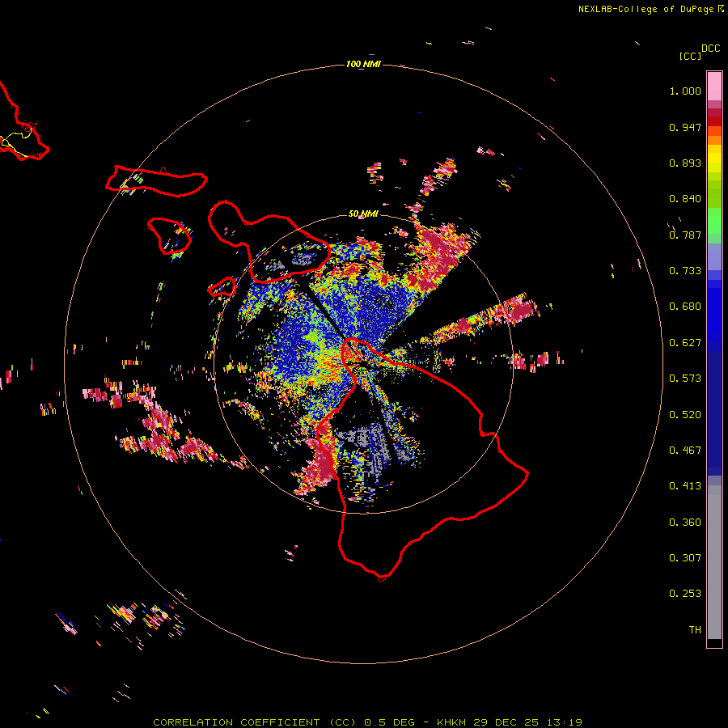Pick the lavender swatch near 0.733
This screenshot has height=728, width=728.
coord(714,256)
